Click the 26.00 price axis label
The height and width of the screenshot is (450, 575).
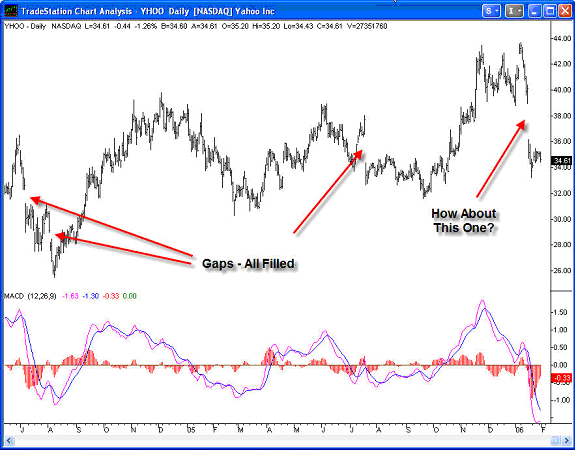(x=563, y=271)
